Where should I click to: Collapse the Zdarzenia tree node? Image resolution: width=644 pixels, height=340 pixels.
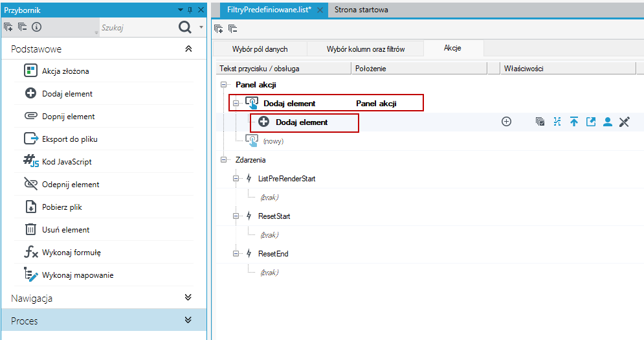tap(224, 159)
